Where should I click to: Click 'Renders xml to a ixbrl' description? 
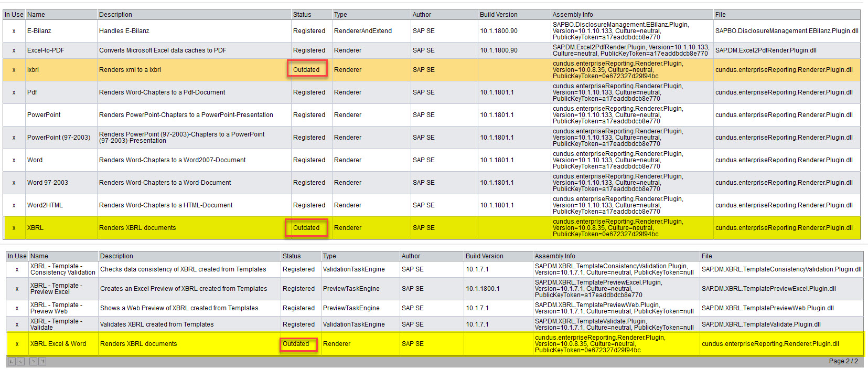click(x=130, y=70)
